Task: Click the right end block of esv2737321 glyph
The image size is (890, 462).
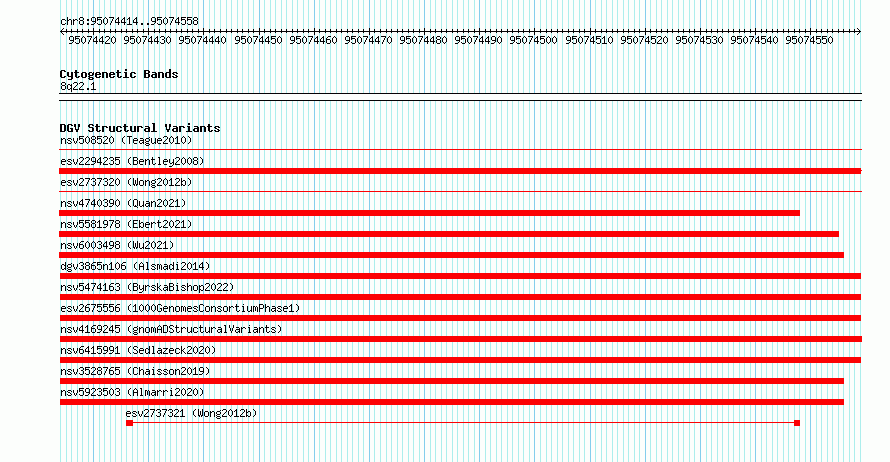Action: [797, 423]
